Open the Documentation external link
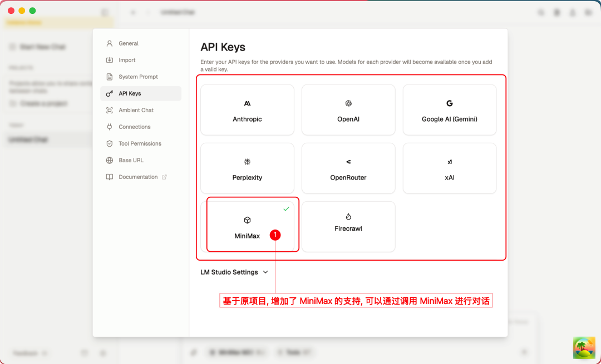 coord(138,177)
